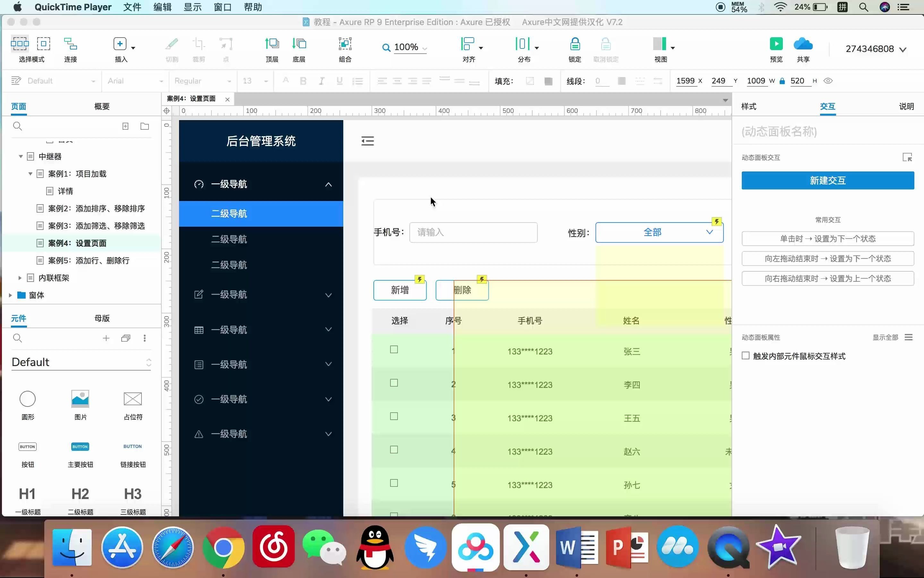Activate the 连接 connector tool

[x=71, y=44]
